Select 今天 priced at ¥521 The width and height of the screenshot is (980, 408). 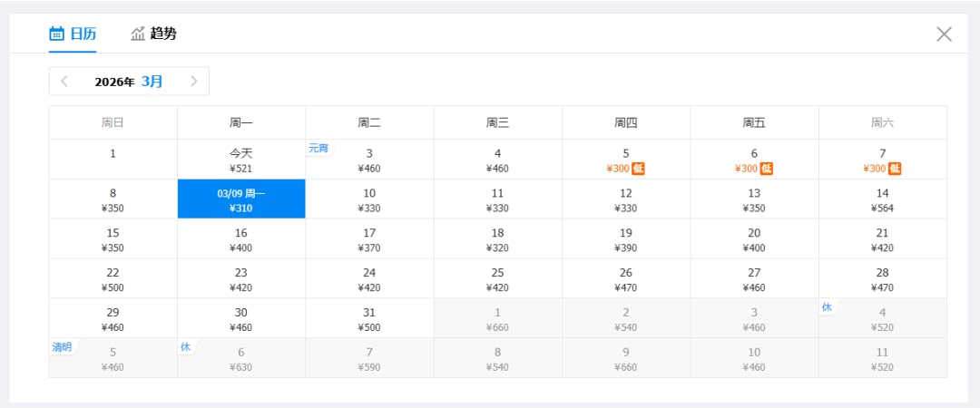tap(241, 160)
